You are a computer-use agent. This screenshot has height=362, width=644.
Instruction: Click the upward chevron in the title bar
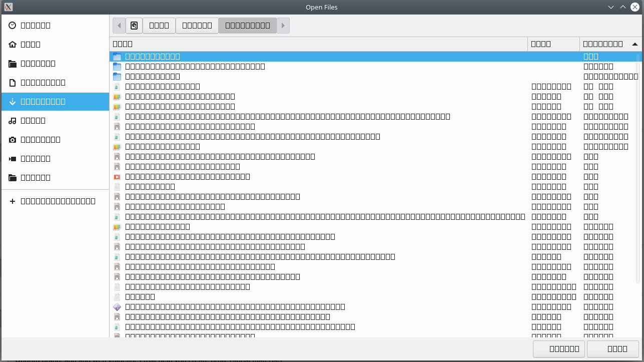coord(623,7)
